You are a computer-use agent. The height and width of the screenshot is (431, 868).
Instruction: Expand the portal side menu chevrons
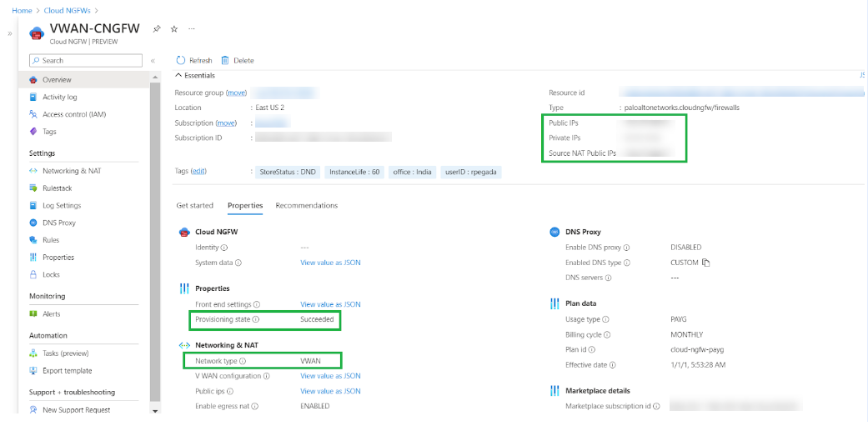(x=10, y=33)
